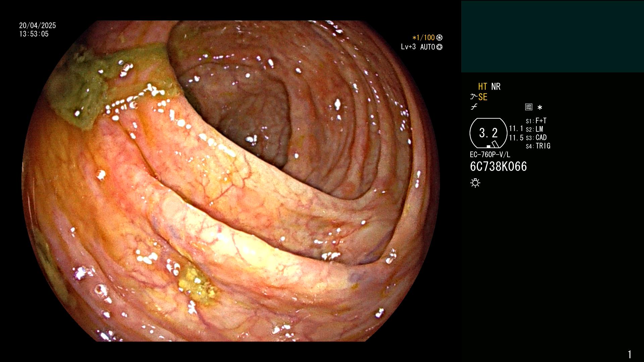Click the AUTO iris aperture icon

[439, 47]
